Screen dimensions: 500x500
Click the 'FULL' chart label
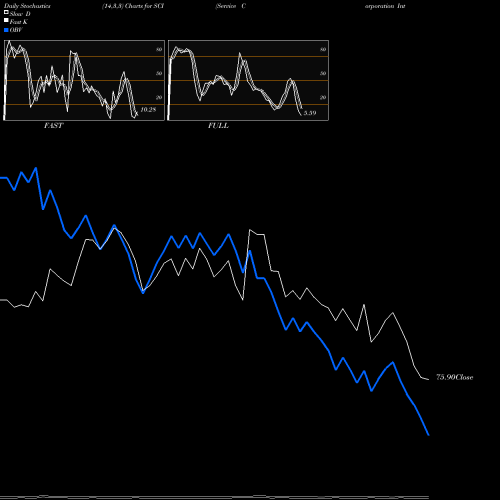218,126
